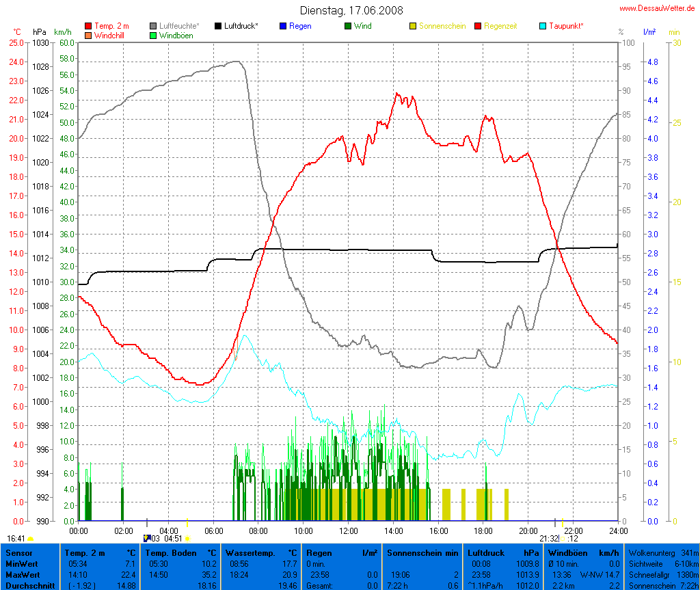Click the 12:00 time axis marker
700x590 pixels.
coord(348,531)
